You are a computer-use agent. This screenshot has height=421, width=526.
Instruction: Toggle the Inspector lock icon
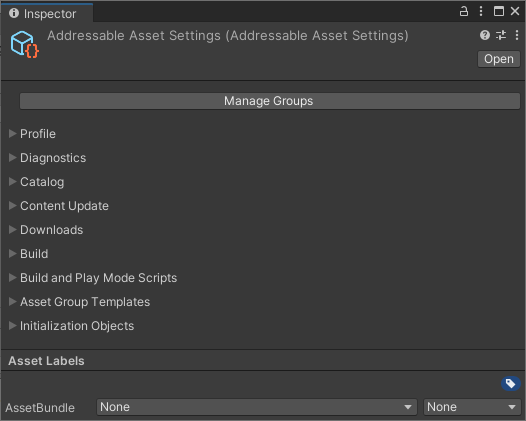tap(464, 11)
